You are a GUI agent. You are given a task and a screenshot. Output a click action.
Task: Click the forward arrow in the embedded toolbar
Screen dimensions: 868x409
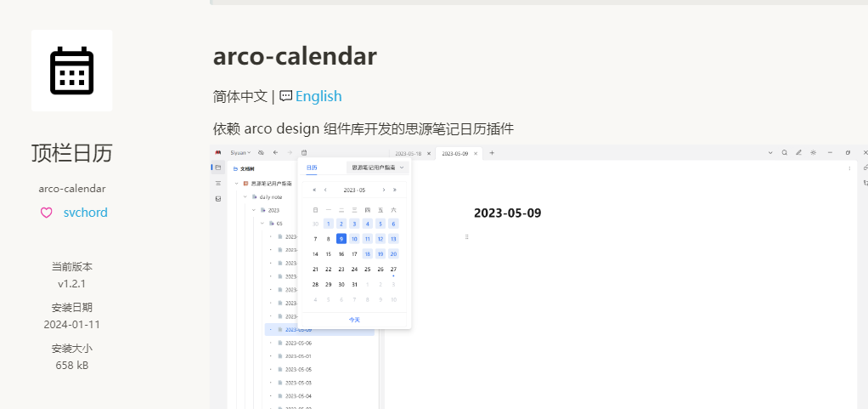290,152
